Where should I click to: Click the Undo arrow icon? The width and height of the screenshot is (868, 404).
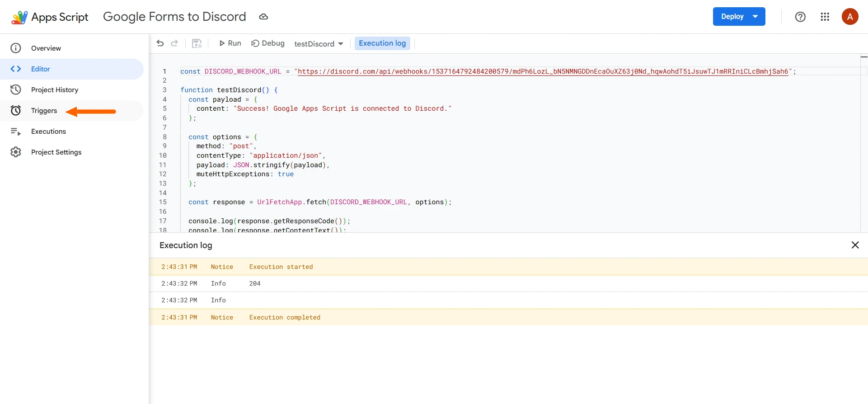point(160,43)
